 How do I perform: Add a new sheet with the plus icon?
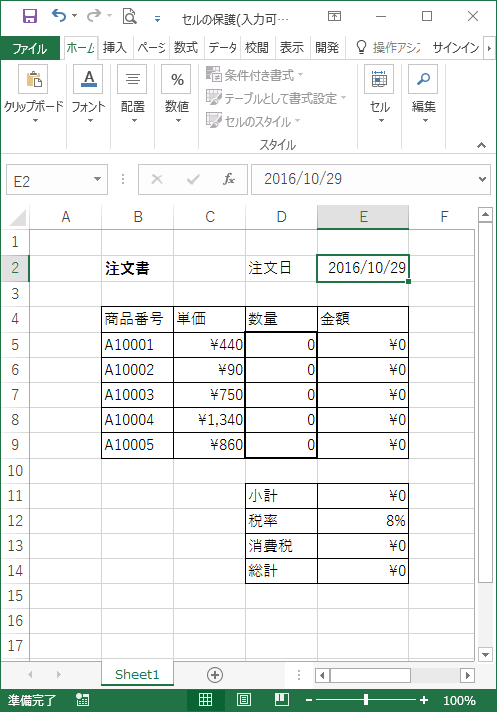point(215,675)
